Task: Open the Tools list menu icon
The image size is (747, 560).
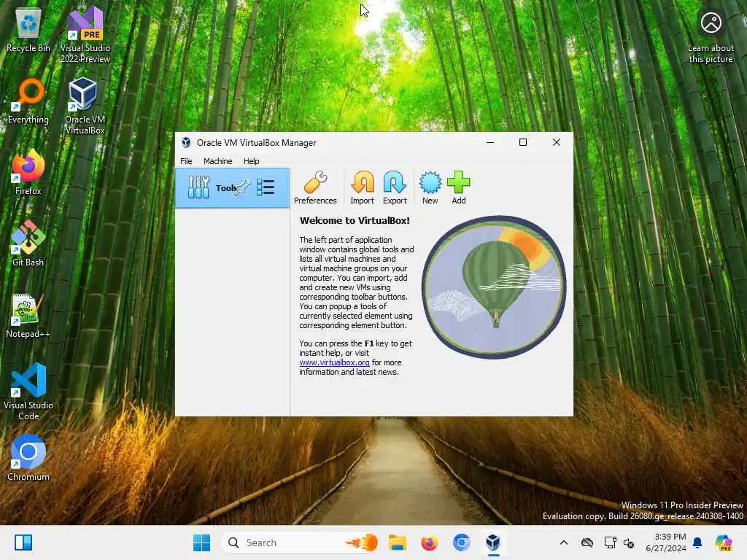Action: [266, 187]
